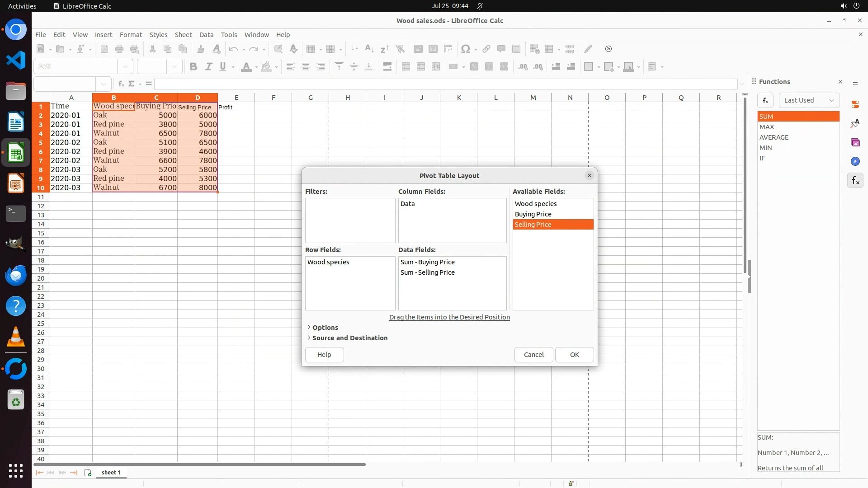This screenshot has width=868, height=488.
Task: Open Thunderbird from the Ubuntu dock
Action: click(x=16, y=275)
